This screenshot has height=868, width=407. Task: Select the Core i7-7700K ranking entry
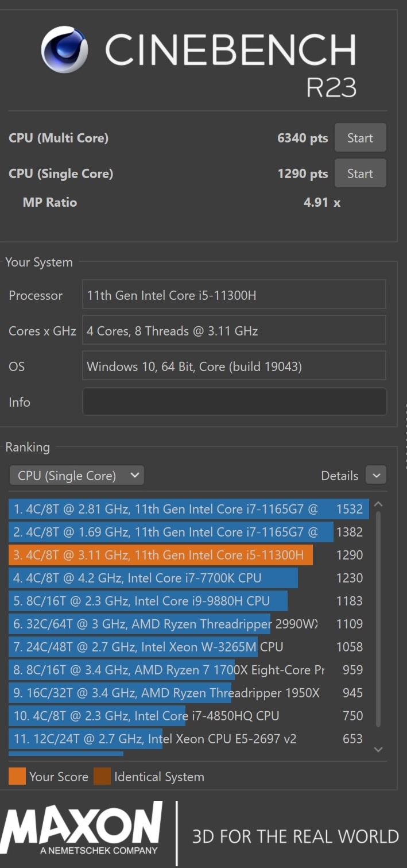pyautogui.click(x=189, y=578)
